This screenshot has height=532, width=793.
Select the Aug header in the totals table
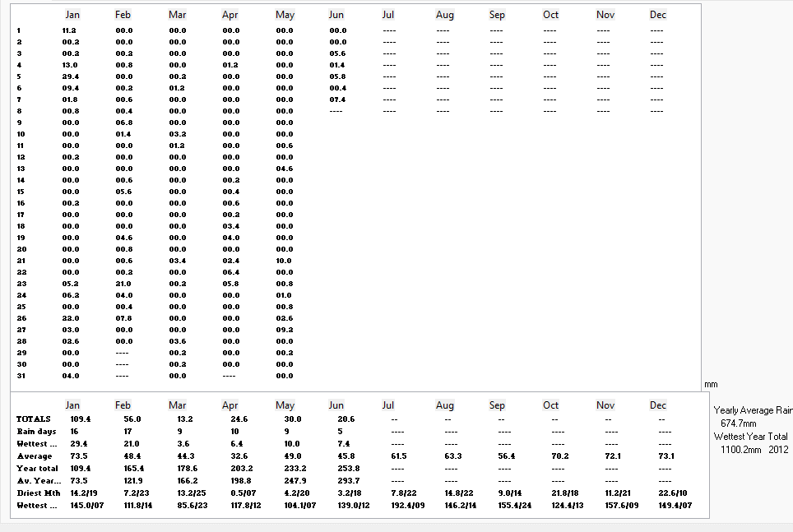445,405
